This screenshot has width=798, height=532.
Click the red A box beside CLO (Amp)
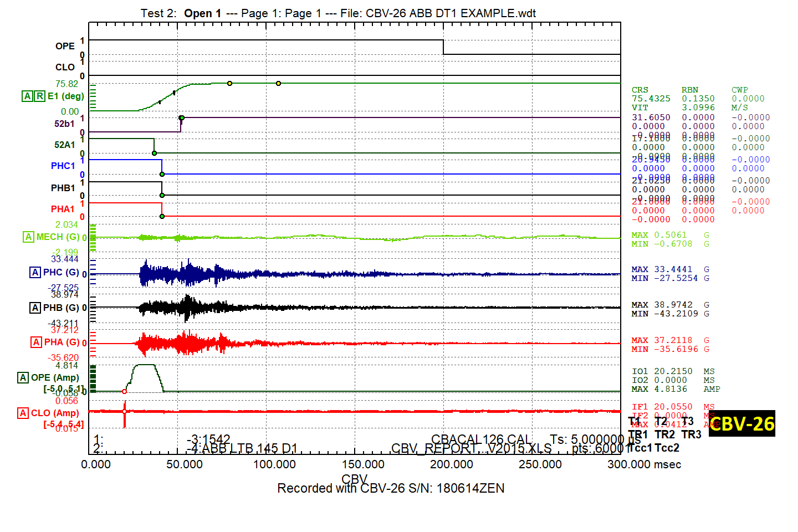tap(23, 413)
